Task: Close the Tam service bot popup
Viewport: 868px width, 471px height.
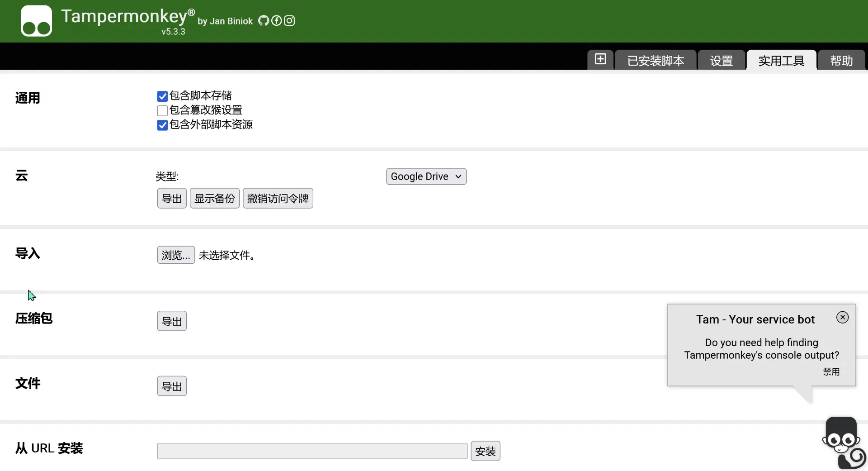Action: (x=842, y=317)
